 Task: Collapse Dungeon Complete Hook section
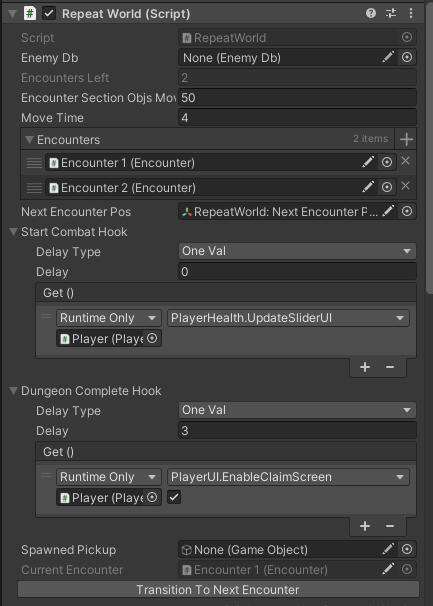click(x=13, y=391)
